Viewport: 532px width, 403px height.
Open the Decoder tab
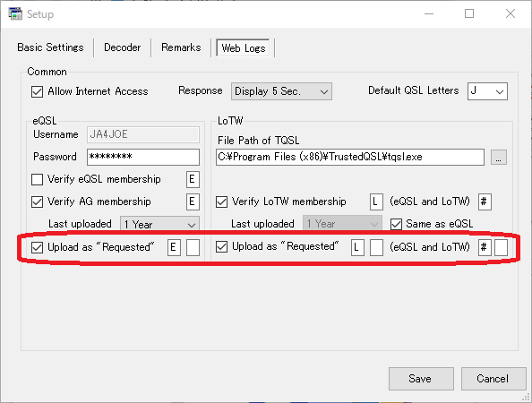(x=122, y=47)
